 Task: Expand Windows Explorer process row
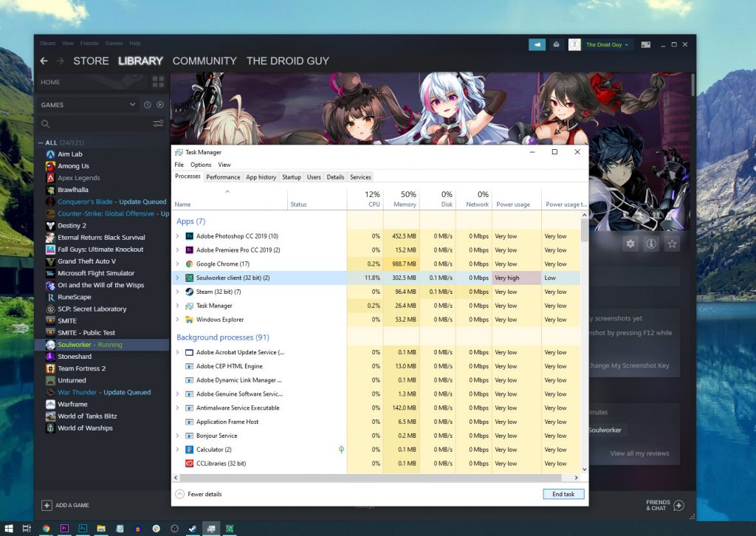click(x=177, y=320)
